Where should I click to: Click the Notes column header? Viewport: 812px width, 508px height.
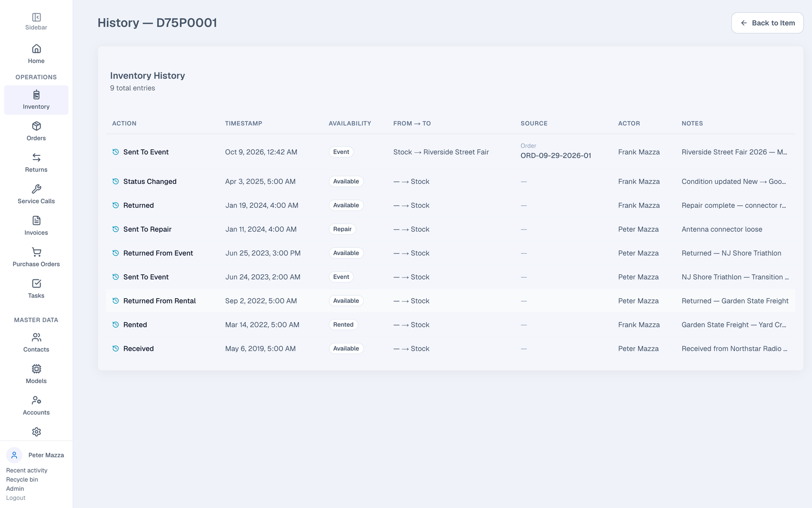pos(692,123)
